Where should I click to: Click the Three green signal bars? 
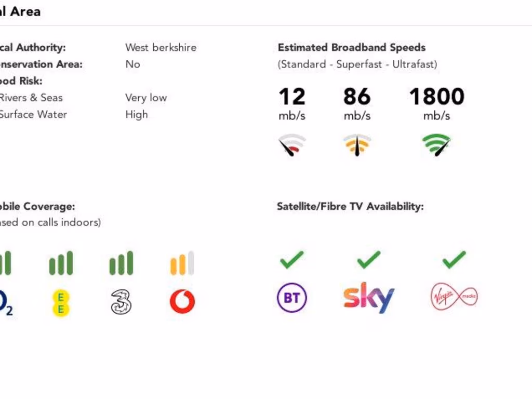tap(121, 263)
